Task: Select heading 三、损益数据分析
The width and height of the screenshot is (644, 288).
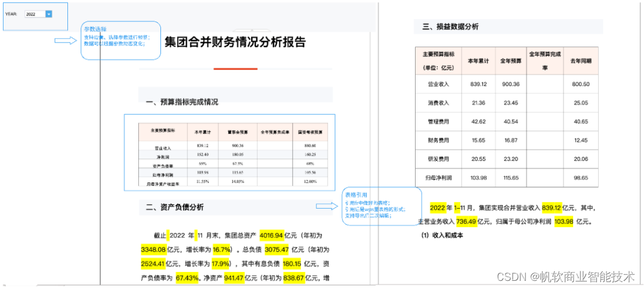Action: (450, 27)
